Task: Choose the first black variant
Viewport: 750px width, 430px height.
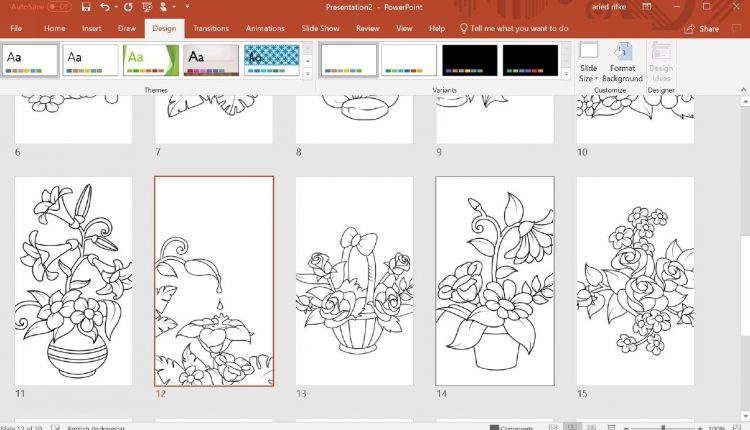Action: pos(469,60)
